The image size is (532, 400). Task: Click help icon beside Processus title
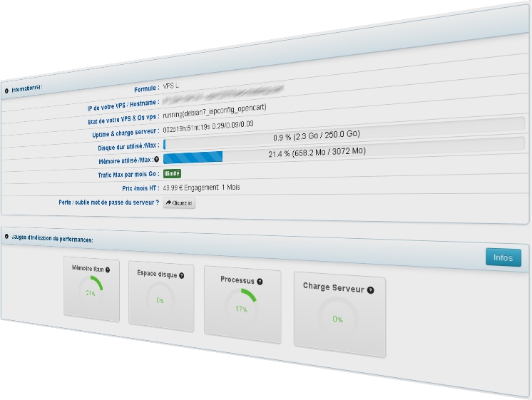point(260,282)
